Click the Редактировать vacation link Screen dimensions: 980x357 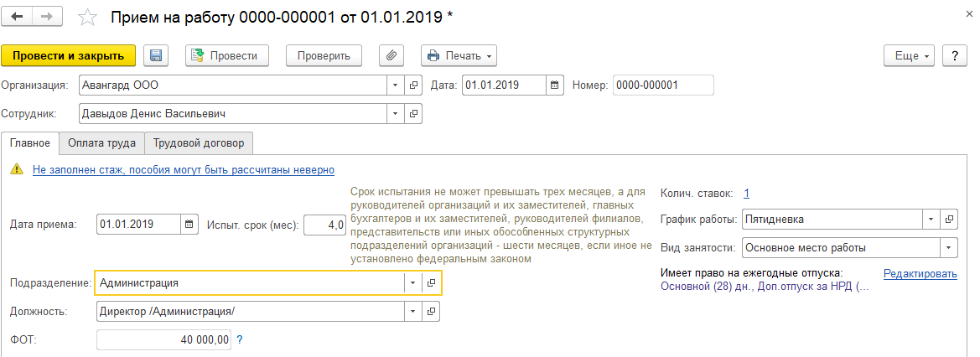[x=920, y=273]
